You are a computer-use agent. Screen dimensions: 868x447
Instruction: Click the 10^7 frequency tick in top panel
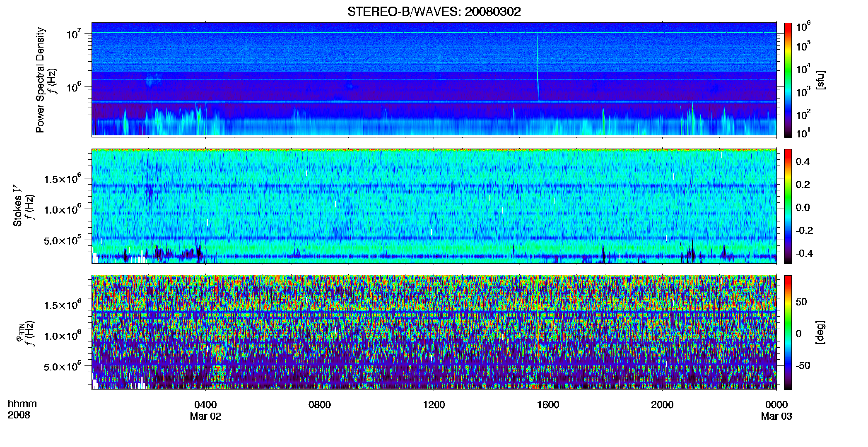[74, 34]
